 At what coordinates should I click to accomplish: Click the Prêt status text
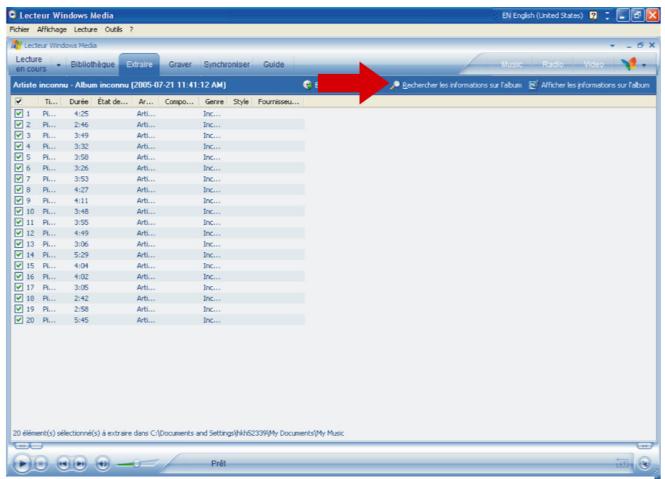point(218,464)
